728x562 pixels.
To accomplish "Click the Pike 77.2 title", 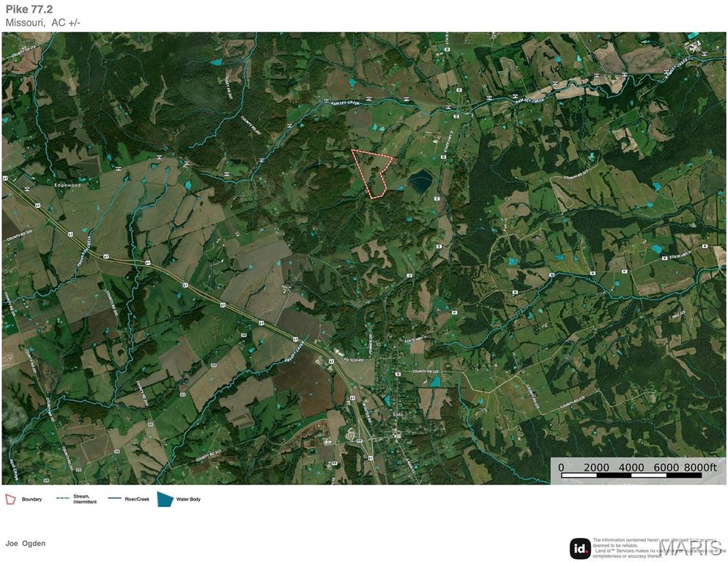I will [x=28, y=9].
